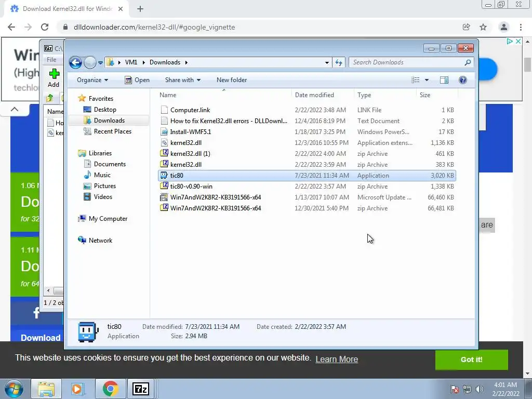Close the ad with X icon
Screen dimensions: 532x399
518,41
